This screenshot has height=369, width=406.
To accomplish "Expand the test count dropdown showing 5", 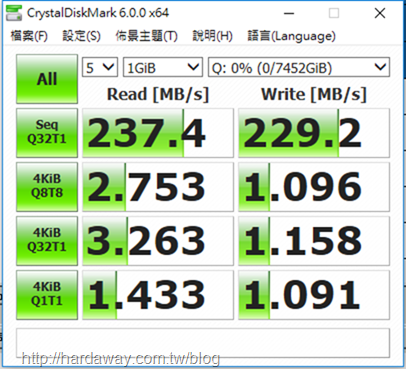I will (x=100, y=68).
